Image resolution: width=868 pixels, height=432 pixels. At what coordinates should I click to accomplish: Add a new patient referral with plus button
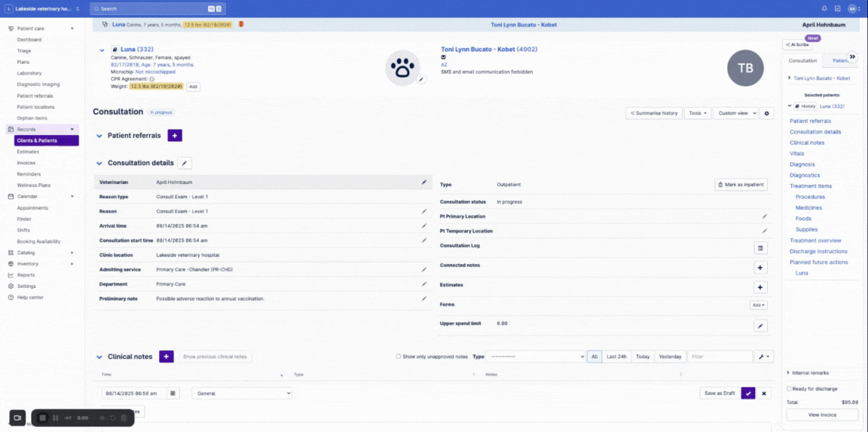175,136
